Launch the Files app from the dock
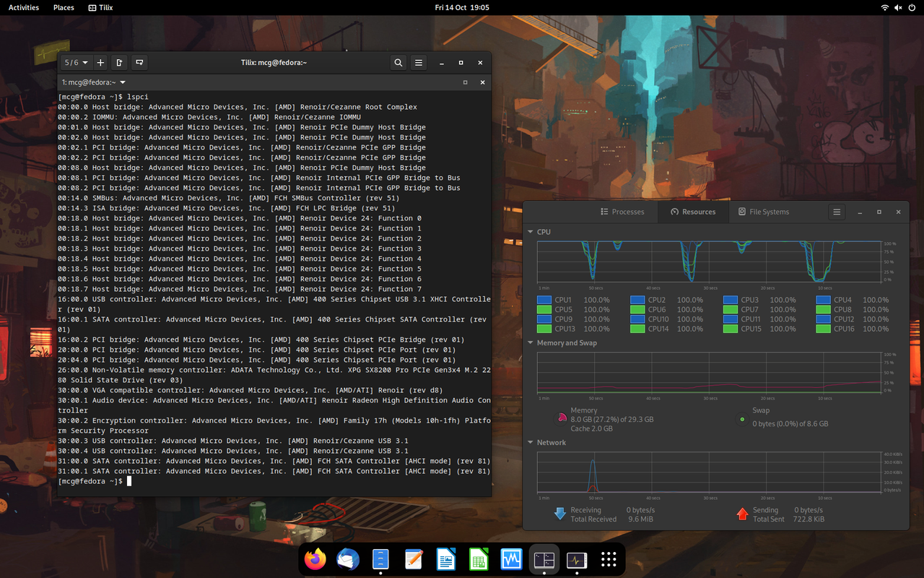The height and width of the screenshot is (578, 924). (380, 558)
